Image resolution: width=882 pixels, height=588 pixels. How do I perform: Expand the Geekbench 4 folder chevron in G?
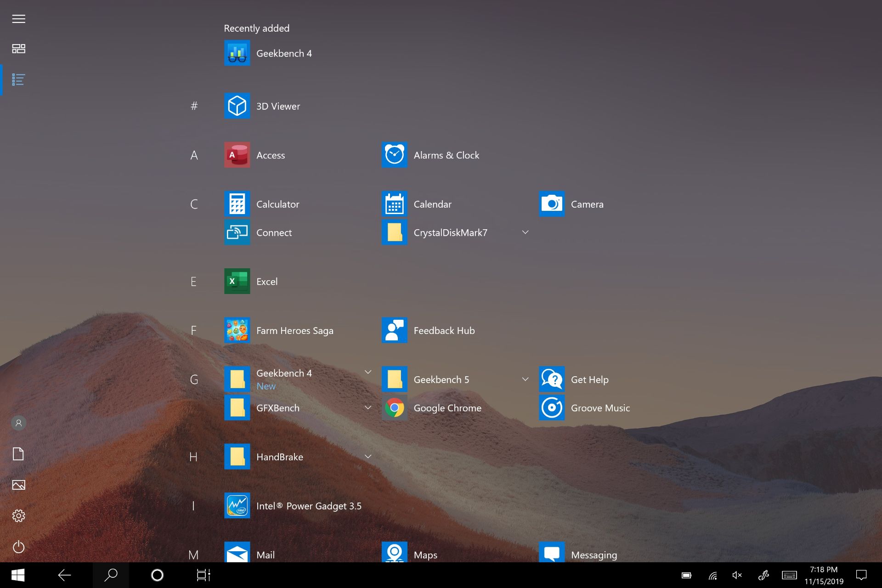[368, 372]
